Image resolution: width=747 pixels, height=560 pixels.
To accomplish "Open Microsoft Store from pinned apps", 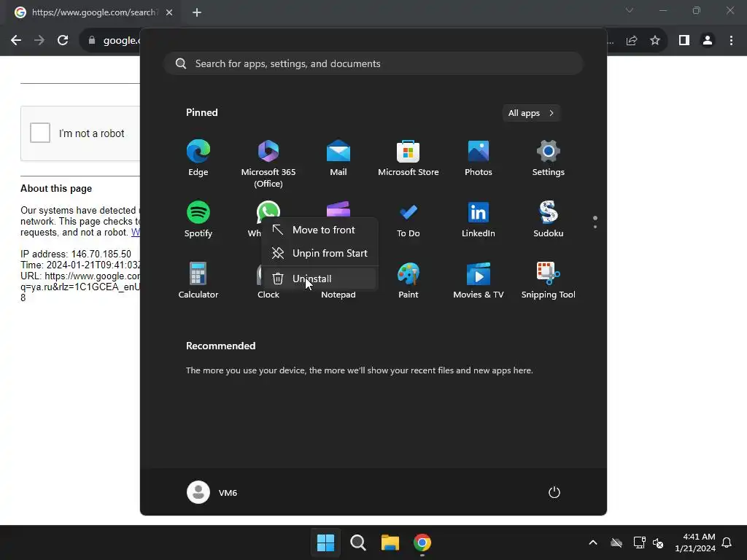I will 409,158.
